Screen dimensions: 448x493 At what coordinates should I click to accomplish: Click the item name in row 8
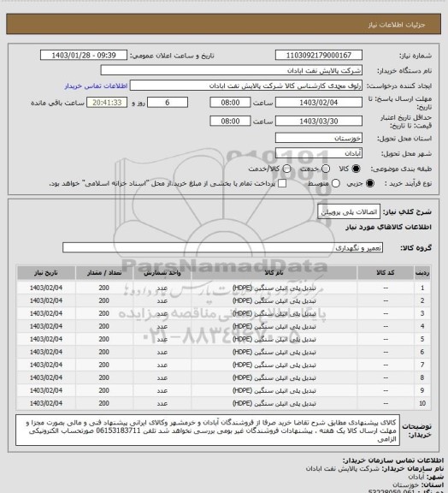pyautogui.click(x=274, y=378)
